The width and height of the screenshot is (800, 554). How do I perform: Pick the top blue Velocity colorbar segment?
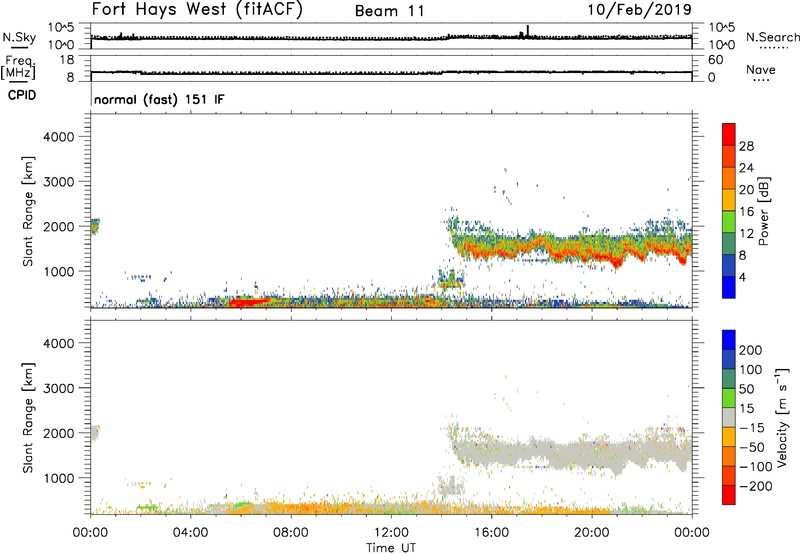(729, 340)
